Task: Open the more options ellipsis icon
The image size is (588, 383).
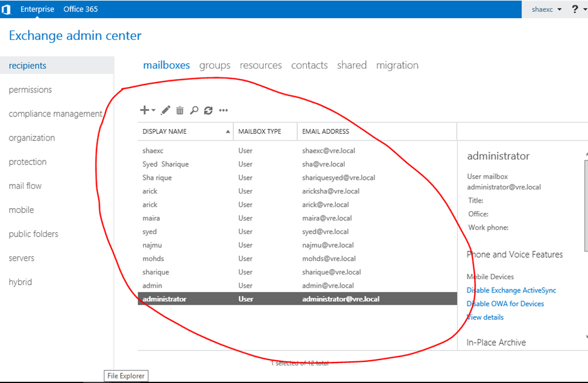Action: [x=224, y=110]
